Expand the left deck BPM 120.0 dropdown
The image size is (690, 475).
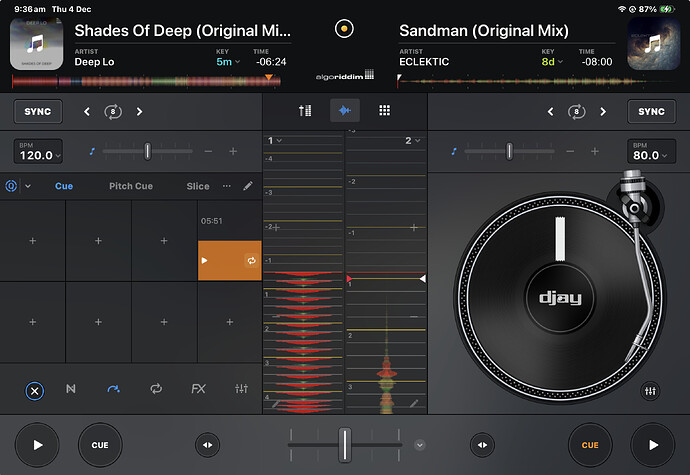[x=38, y=152]
